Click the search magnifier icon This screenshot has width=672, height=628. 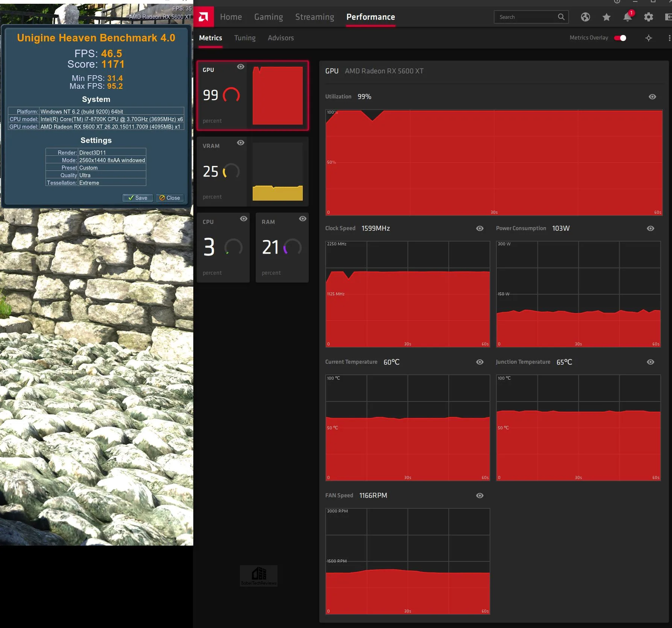561,17
